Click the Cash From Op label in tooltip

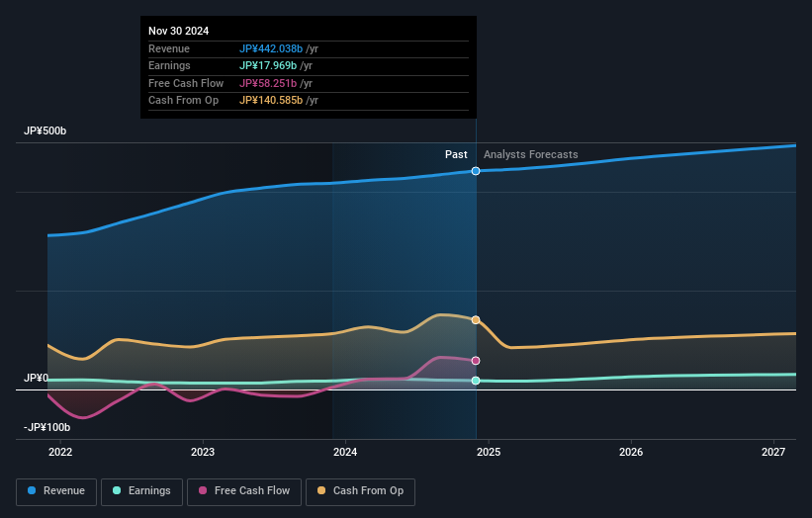coord(183,101)
